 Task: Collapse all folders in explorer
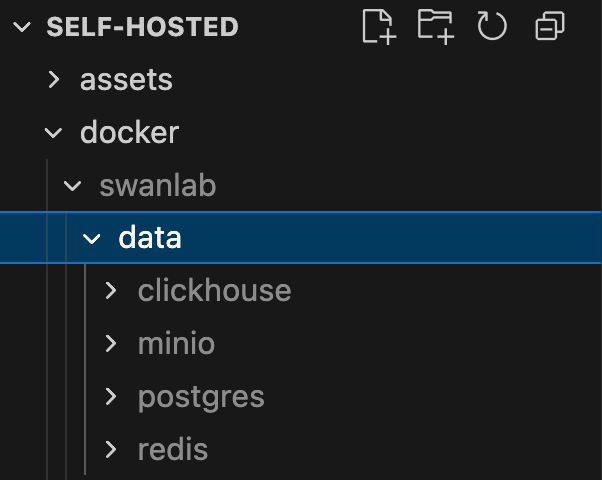pyautogui.click(x=549, y=27)
